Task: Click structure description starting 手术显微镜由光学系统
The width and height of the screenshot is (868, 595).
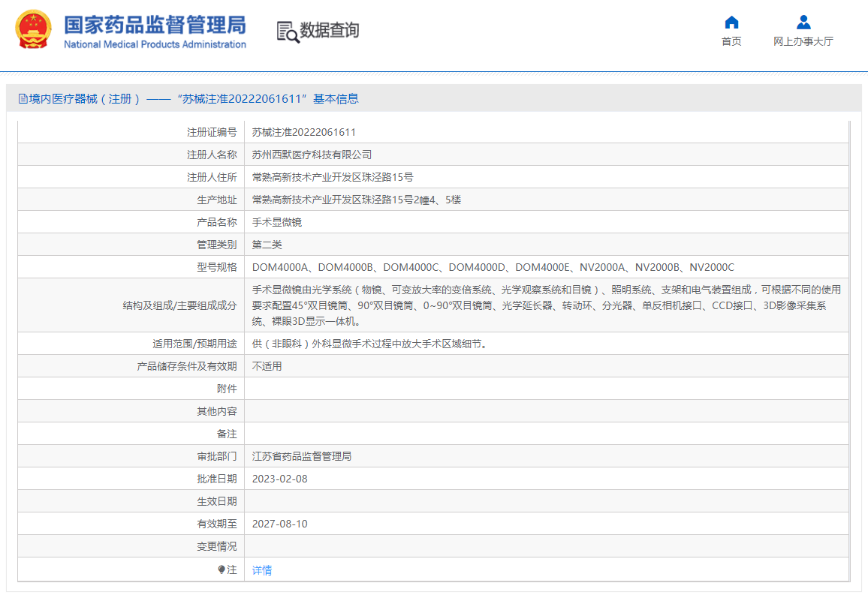Action: (x=547, y=305)
